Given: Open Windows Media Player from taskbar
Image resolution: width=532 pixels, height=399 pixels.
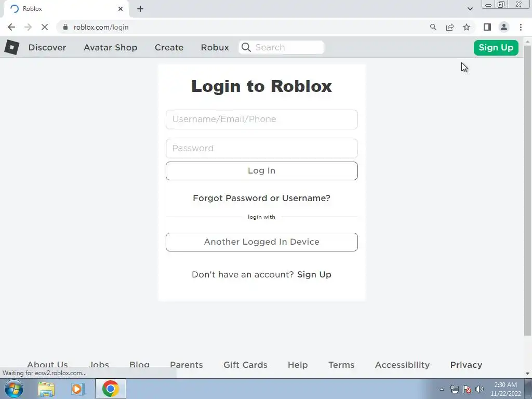Looking at the screenshot, I should (78, 389).
